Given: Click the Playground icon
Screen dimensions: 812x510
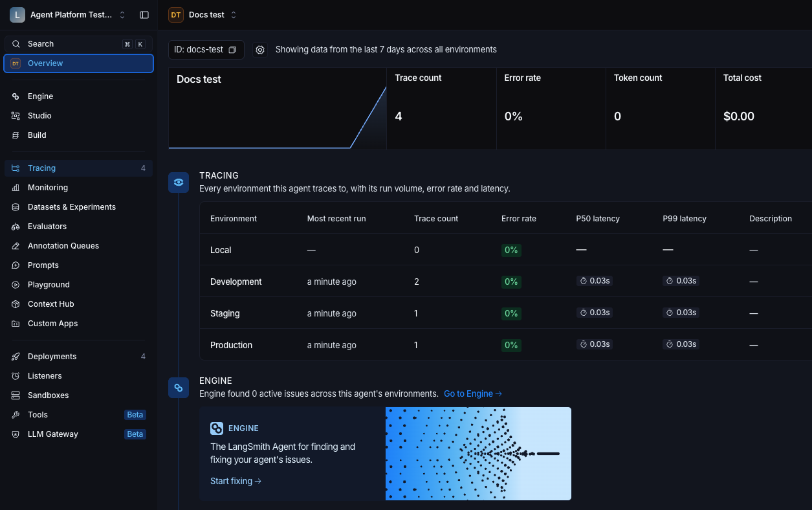Looking at the screenshot, I should pyautogui.click(x=16, y=285).
